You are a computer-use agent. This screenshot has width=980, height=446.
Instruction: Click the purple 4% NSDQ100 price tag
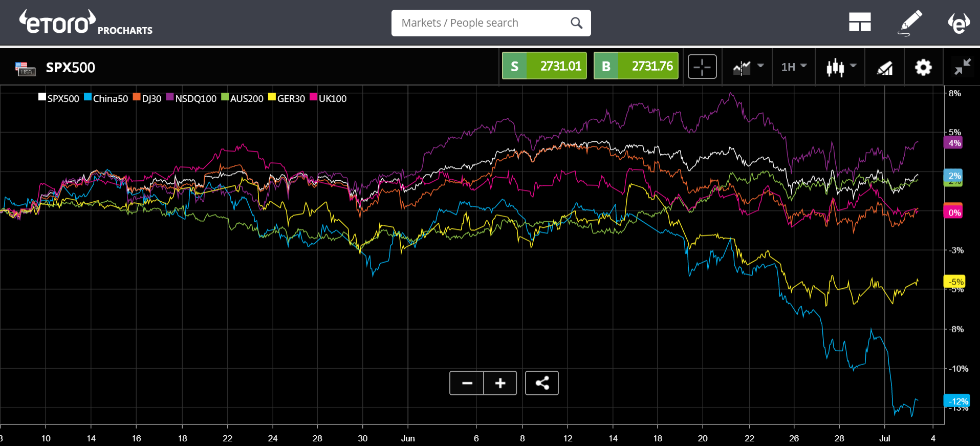pos(953,143)
